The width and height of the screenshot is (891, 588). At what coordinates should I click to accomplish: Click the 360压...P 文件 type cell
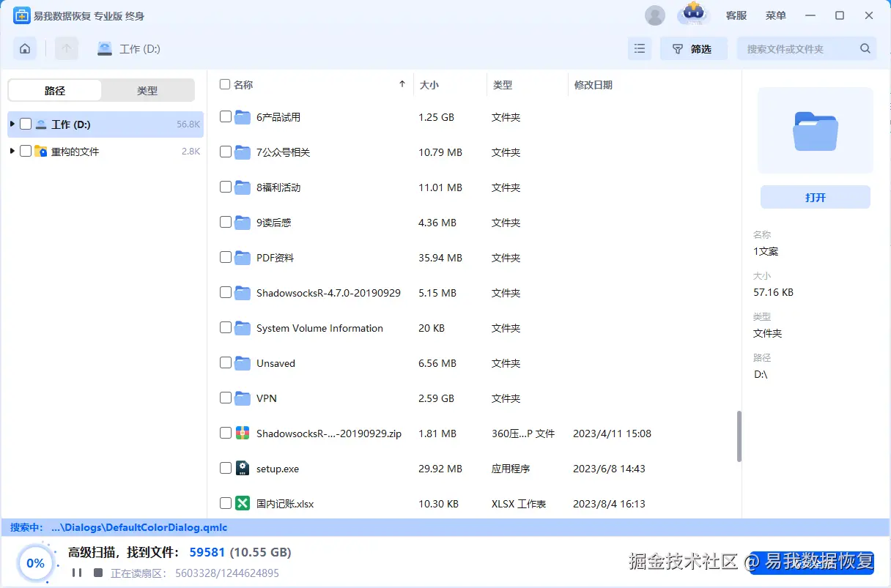coord(523,433)
